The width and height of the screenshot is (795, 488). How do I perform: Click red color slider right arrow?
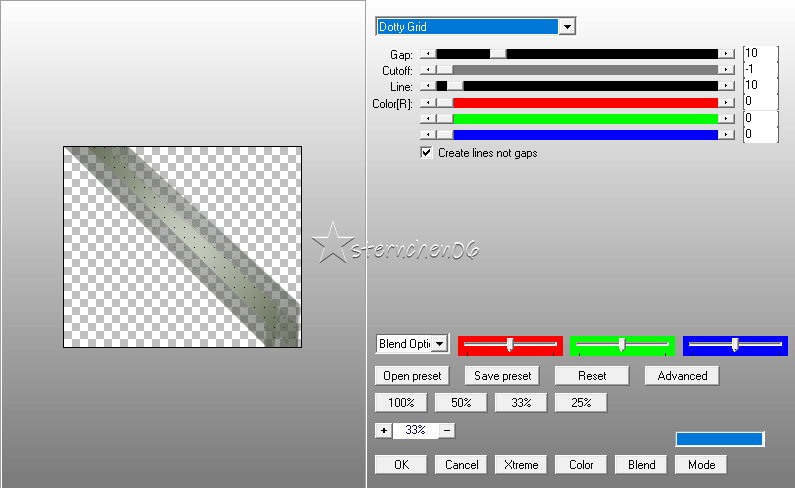click(x=726, y=103)
